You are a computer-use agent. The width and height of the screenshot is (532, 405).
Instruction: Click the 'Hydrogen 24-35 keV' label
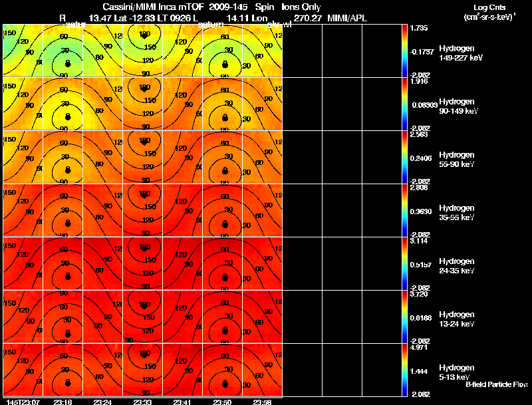tap(457, 266)
